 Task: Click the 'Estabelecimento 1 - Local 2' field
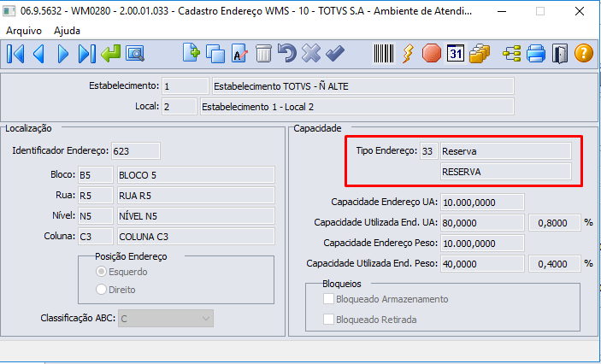tap(357, 107)
